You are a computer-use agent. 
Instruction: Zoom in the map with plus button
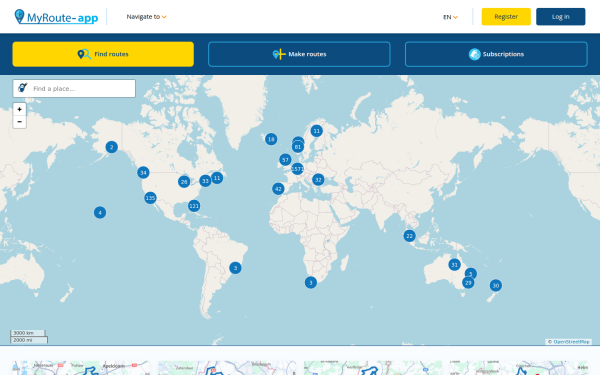(20, 109)
